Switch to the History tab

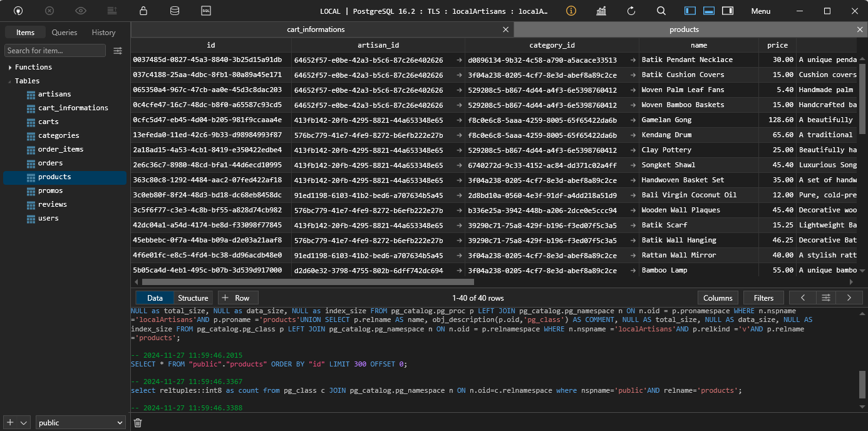point(104,33)
